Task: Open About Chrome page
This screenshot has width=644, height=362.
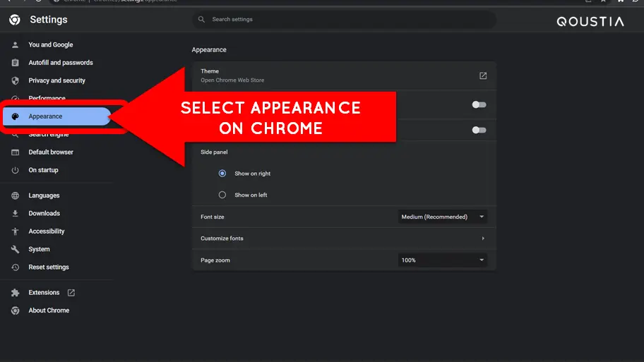Action: click(x=49, y=310)
